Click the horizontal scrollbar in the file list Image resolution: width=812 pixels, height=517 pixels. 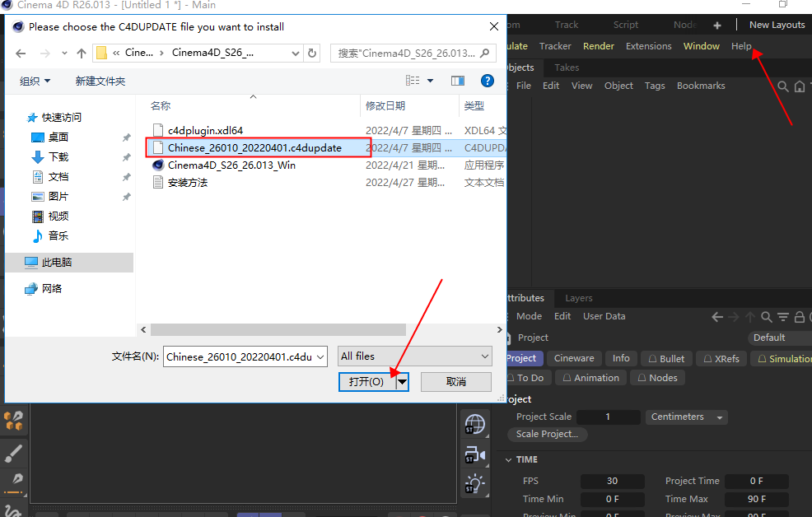pos(278,329)
